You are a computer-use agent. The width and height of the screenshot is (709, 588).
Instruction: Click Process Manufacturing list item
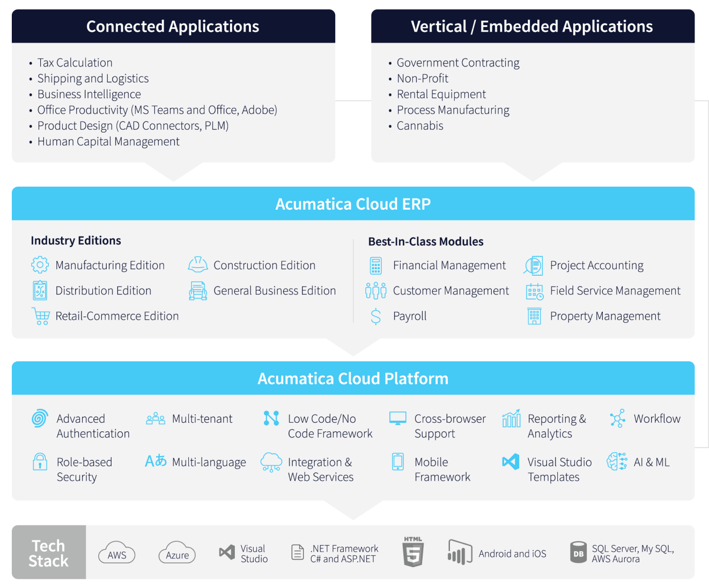pos(453,110)
